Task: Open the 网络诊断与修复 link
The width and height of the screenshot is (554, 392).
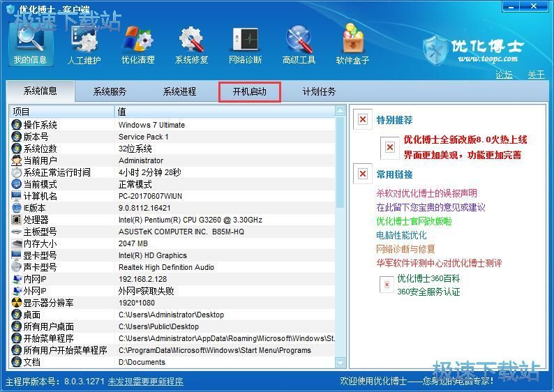Action: [x=405, y=249]
